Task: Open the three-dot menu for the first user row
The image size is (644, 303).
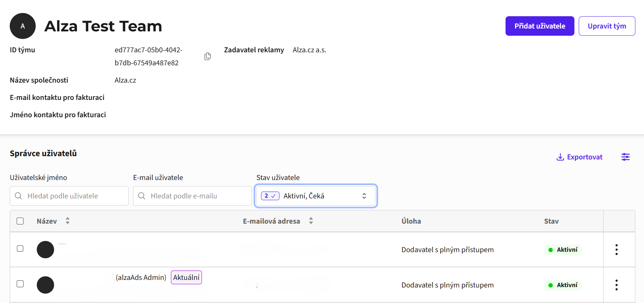Action: (x=616, y=250)
